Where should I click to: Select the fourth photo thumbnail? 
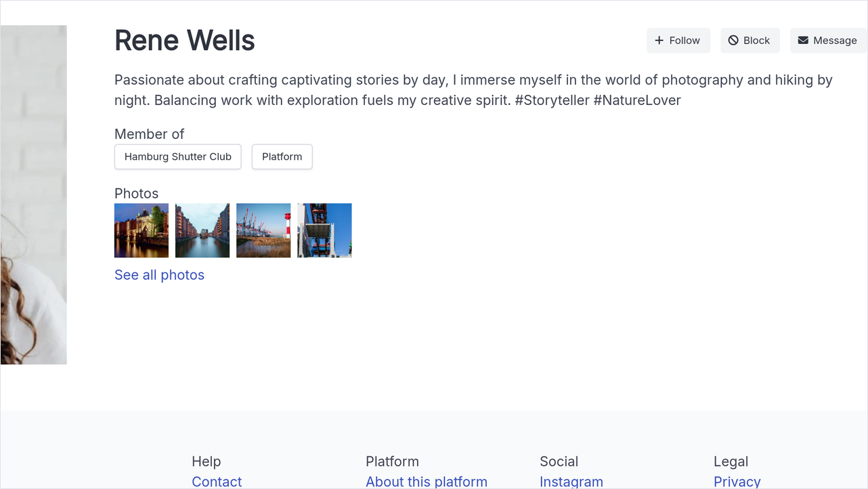[324, 230]
